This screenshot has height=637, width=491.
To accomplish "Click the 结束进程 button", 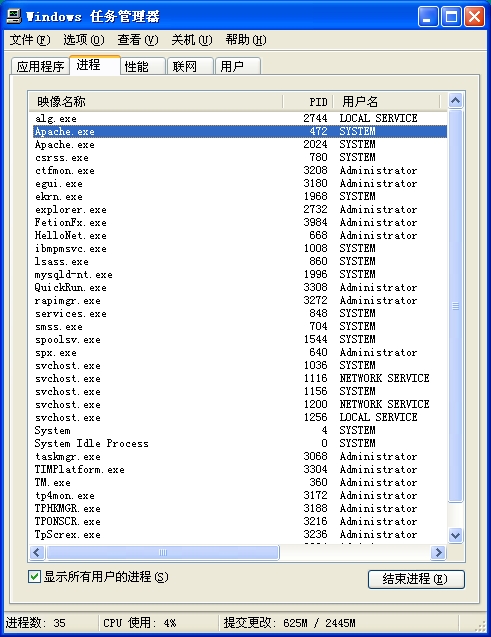I will pos(416,579).
